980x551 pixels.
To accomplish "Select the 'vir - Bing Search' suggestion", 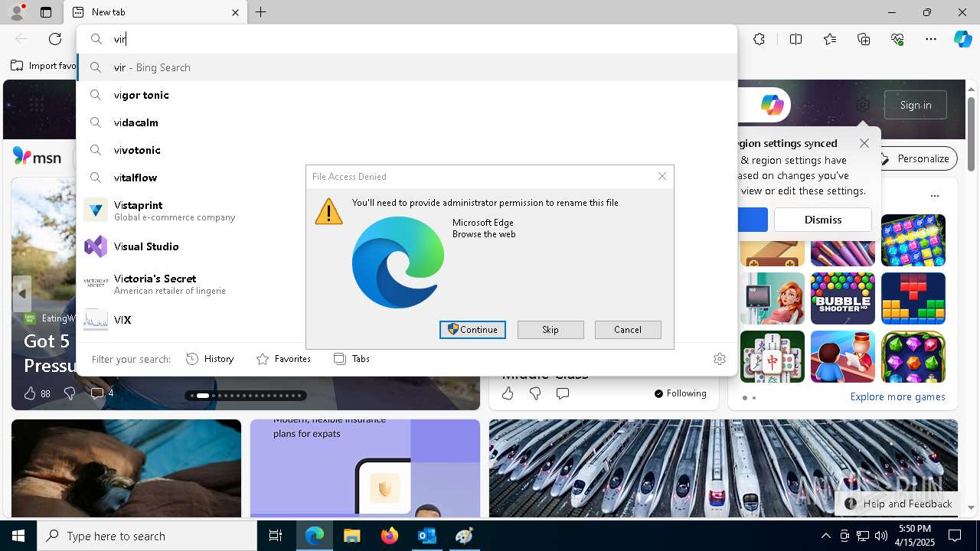I will (x=407, y=67).
